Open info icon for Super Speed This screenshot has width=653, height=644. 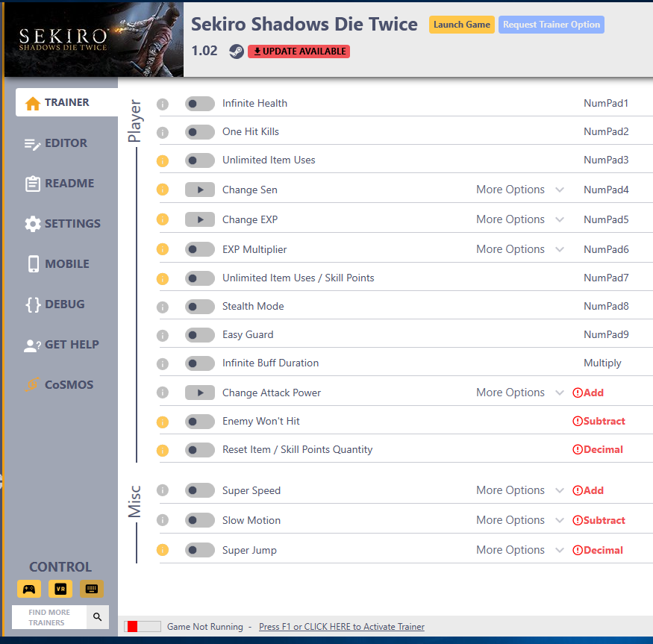point(163,490)
